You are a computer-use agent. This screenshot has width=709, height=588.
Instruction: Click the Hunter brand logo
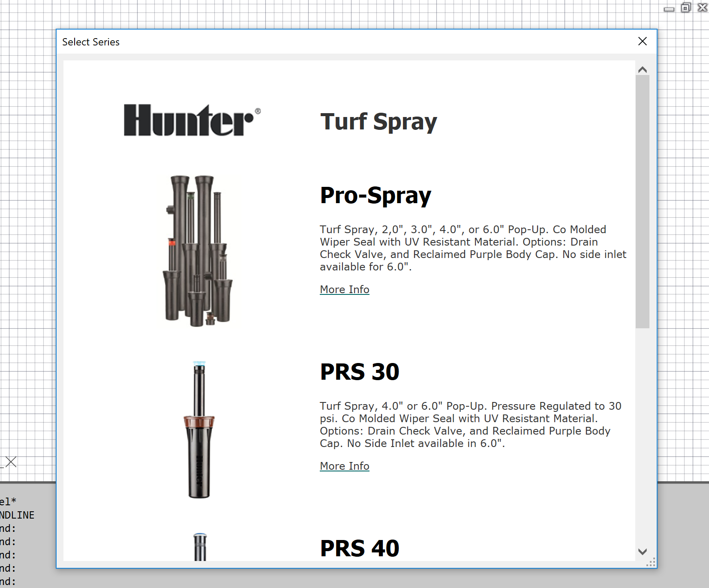(x=192, y=120)
